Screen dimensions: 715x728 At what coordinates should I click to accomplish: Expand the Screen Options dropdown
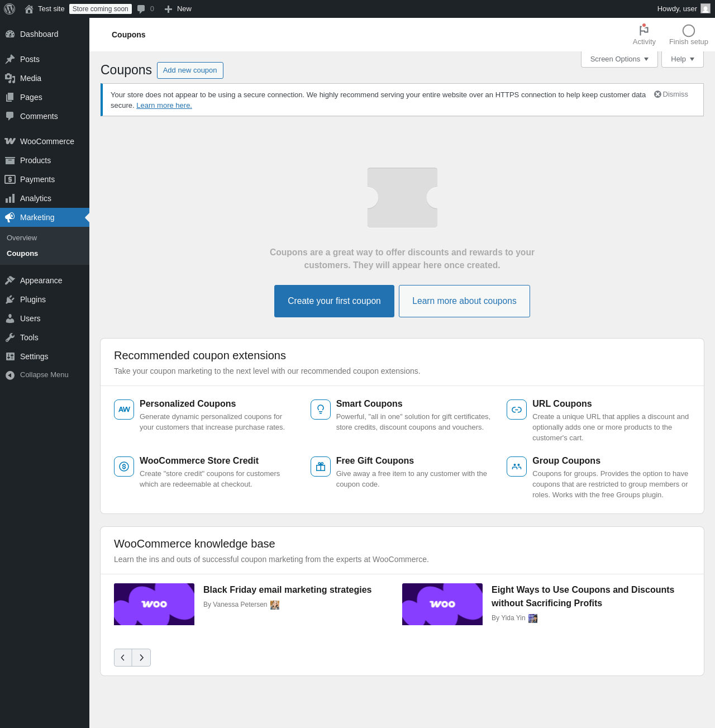coord(619,59)
